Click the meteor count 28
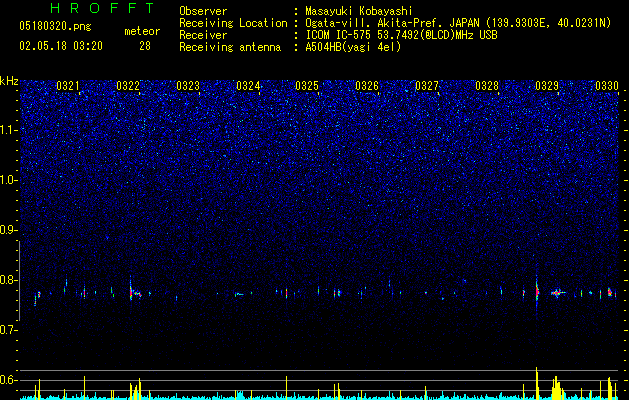This screenshot has height=400, width=629. [x=145, y=46]
